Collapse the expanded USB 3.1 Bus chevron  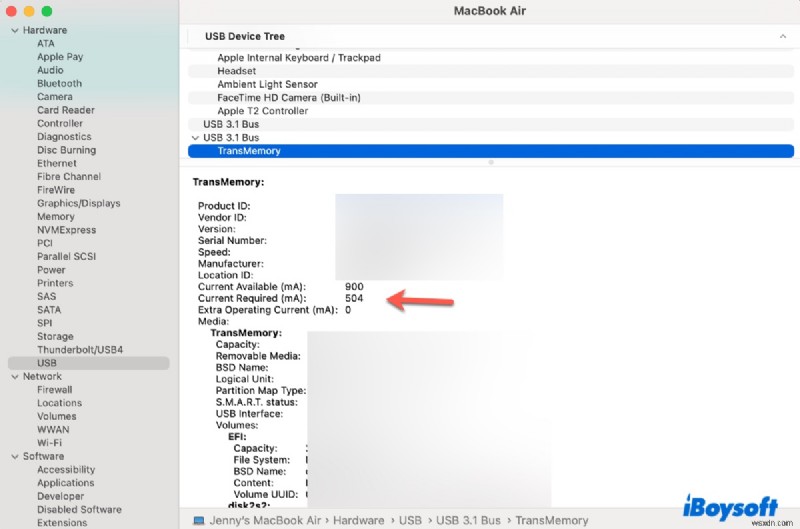(x=195, y=138)
